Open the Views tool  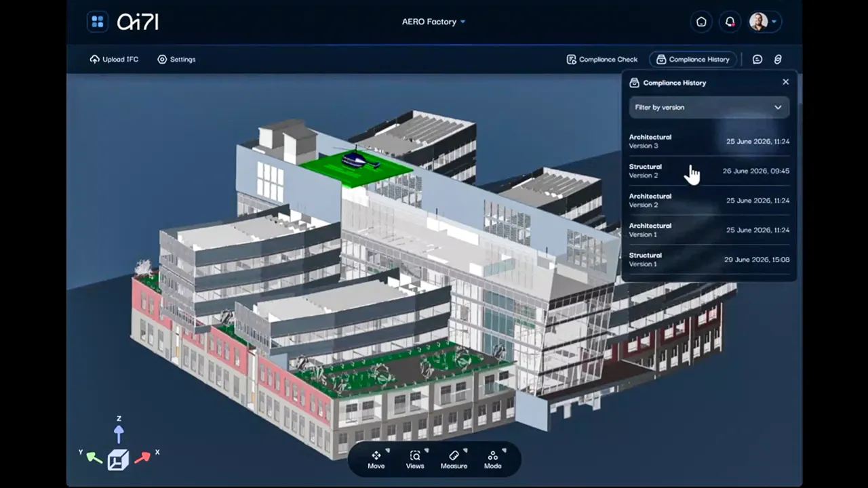pyautogui.click(x=414, y=460)
